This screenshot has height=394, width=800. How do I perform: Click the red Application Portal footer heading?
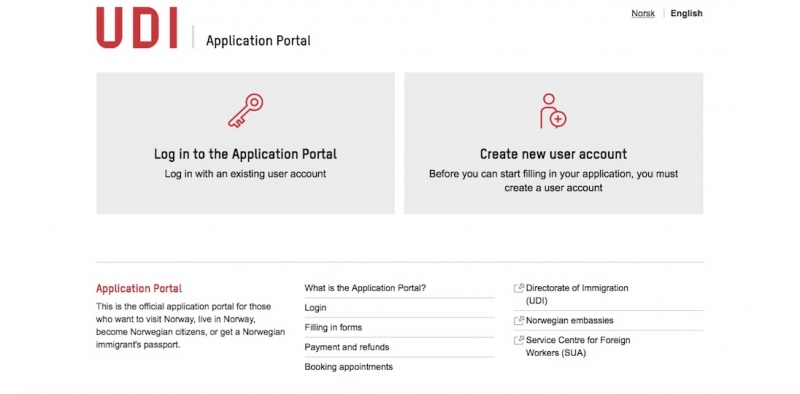point(139,289)
